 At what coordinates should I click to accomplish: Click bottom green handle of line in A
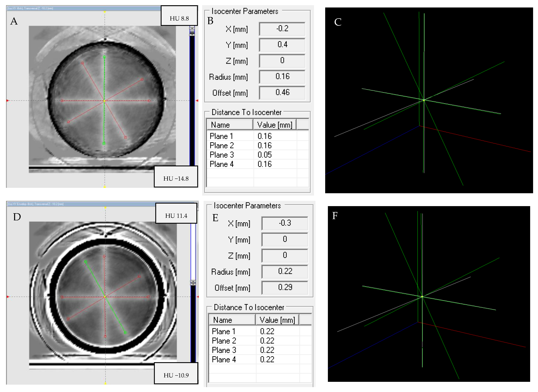104,143
